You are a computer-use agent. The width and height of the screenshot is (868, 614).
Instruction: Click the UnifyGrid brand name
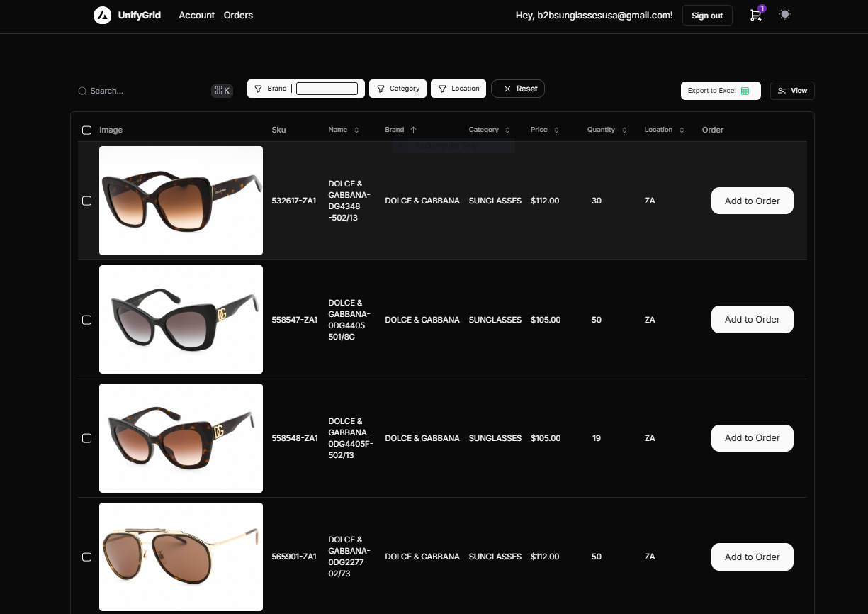[140, 15]
